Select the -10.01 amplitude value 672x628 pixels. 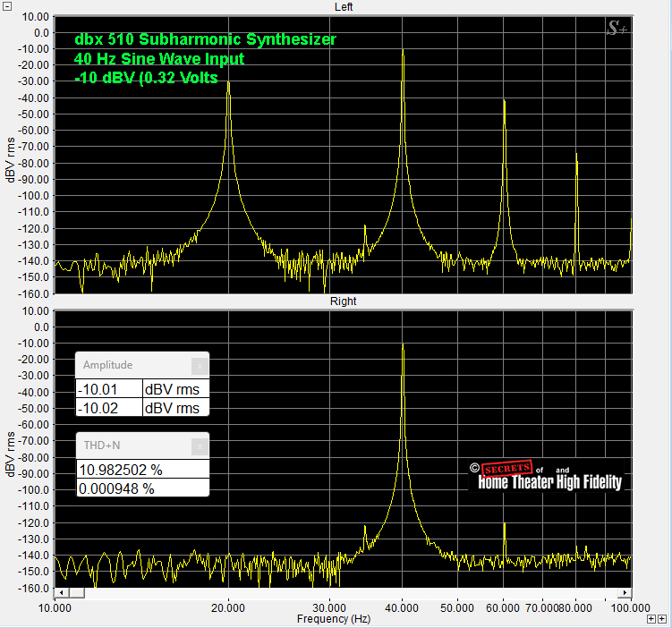tap(109, 389)
